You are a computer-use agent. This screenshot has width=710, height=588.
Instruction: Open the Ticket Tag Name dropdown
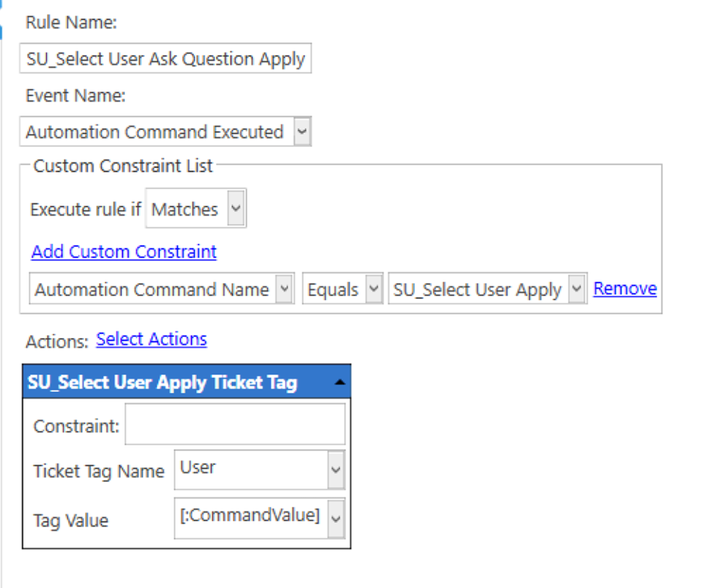pos(259,470)
